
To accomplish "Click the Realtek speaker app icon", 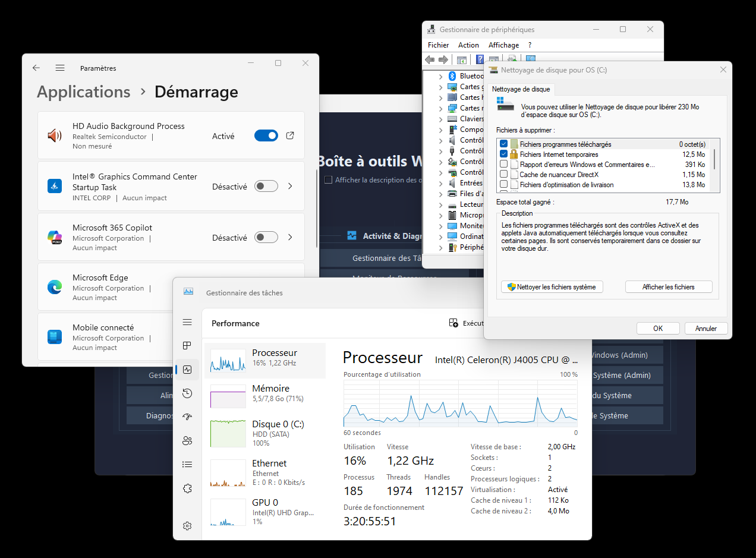I will 55,136.
